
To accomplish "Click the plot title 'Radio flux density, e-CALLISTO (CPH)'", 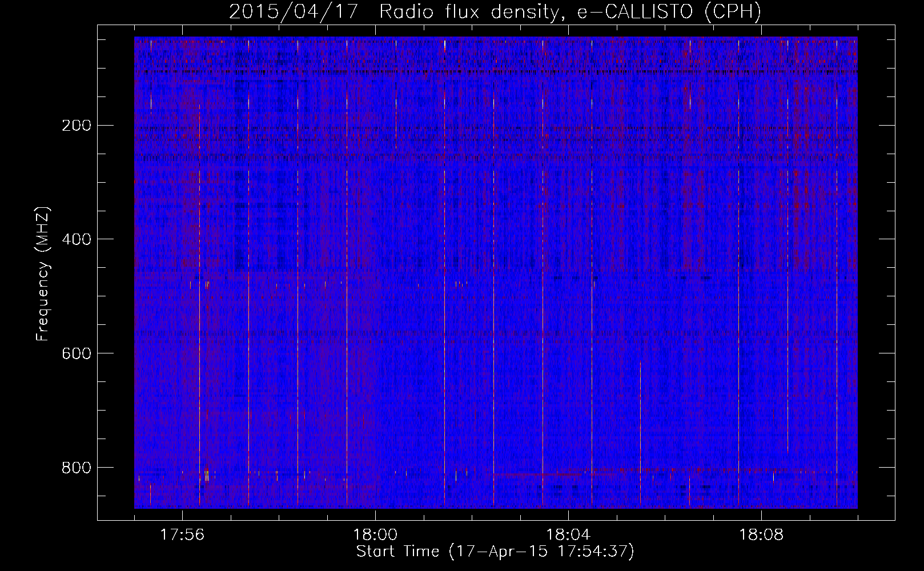I will point(570,12).
